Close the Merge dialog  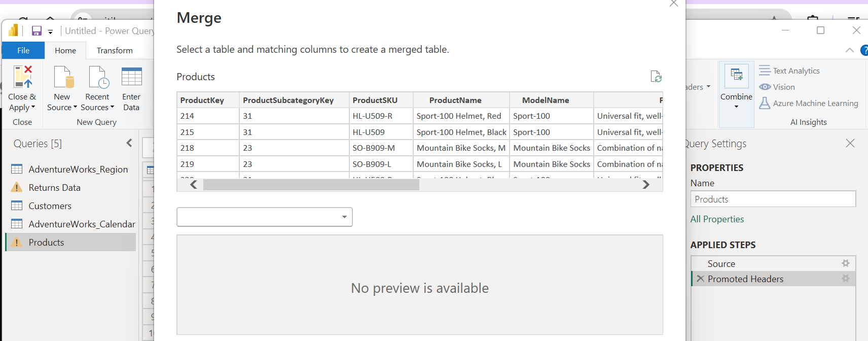click(673, 3)
